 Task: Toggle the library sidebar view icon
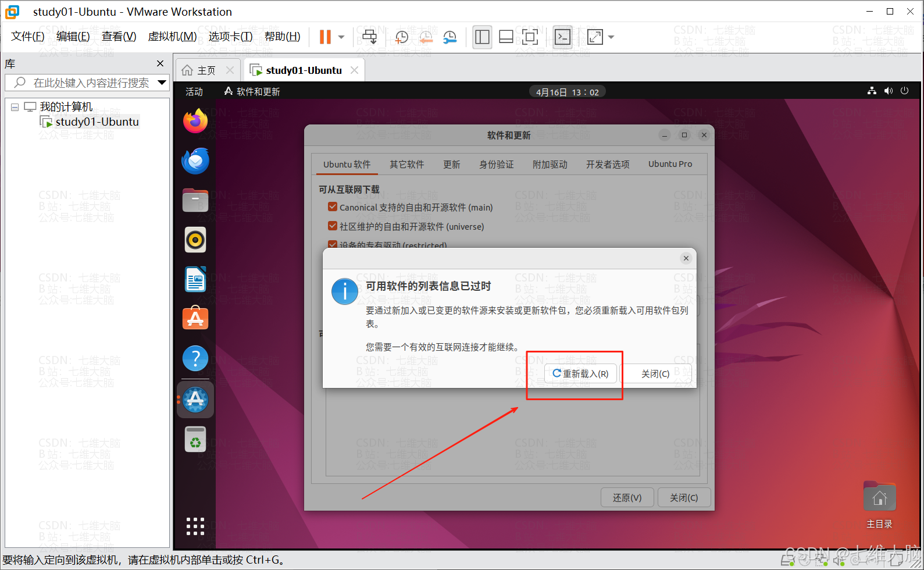[482, 37]
